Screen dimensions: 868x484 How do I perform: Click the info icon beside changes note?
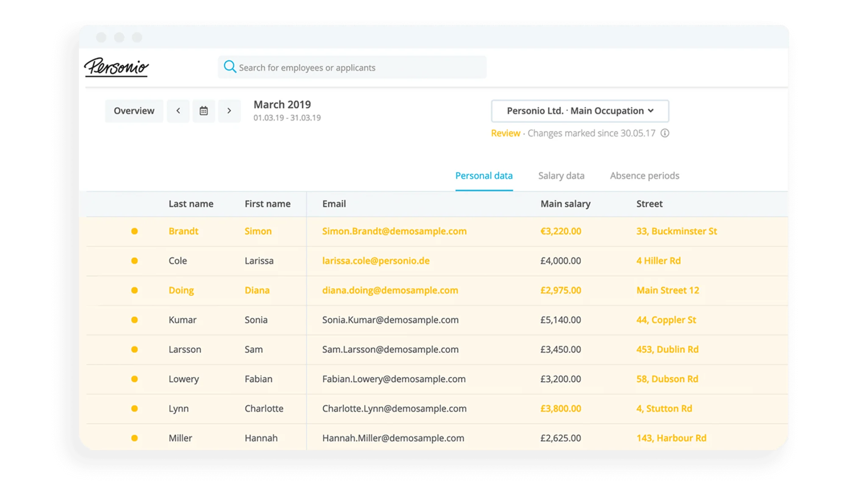pyautogui.click(x=665, y=133)
